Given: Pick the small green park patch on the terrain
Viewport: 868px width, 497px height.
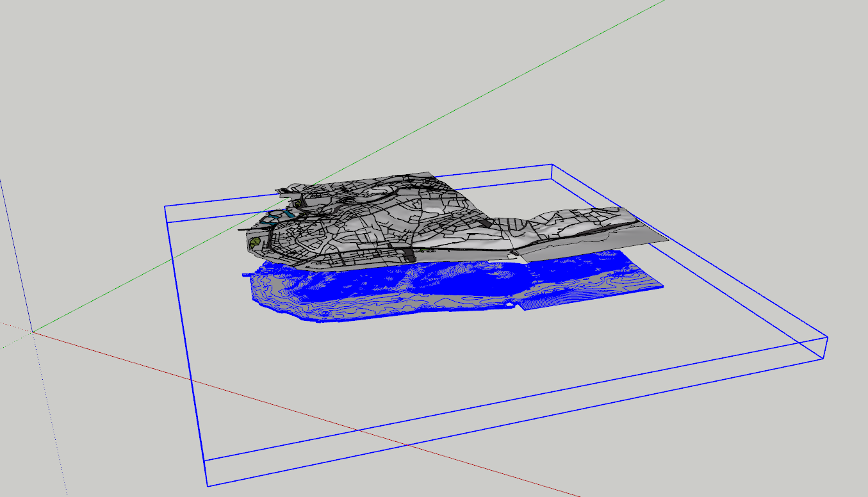Looking at the screenshot, I should click(255, 243).
